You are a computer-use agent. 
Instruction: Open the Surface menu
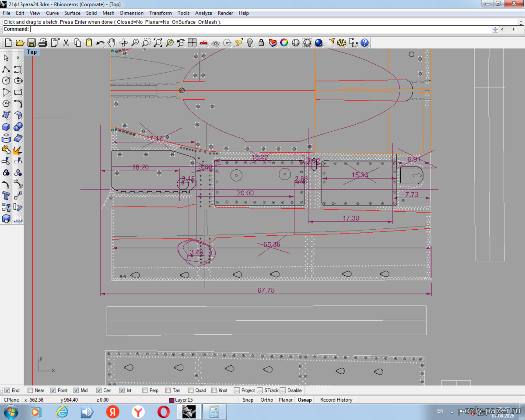tap(72, 13)
